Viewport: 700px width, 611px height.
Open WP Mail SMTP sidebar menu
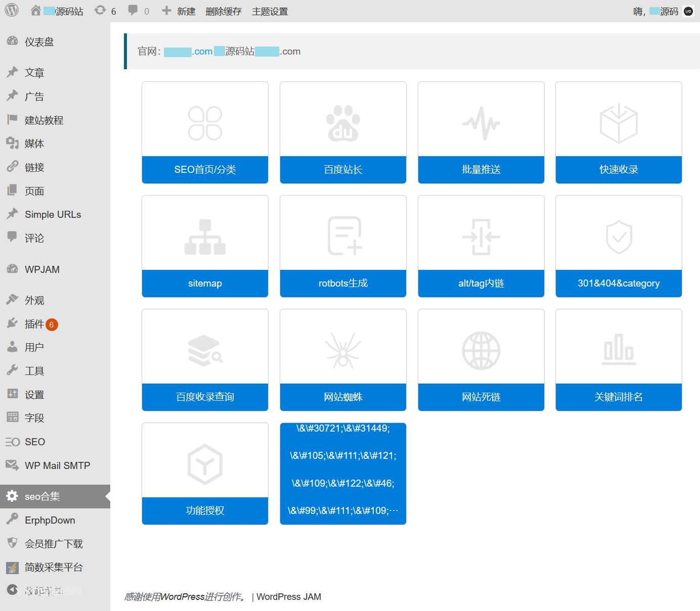coord(57,465)
